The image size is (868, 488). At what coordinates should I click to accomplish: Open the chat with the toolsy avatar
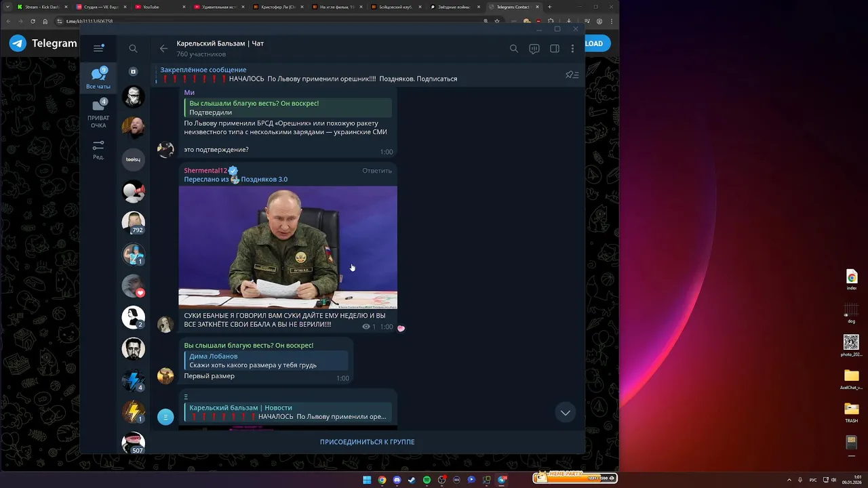pos(133,159)
